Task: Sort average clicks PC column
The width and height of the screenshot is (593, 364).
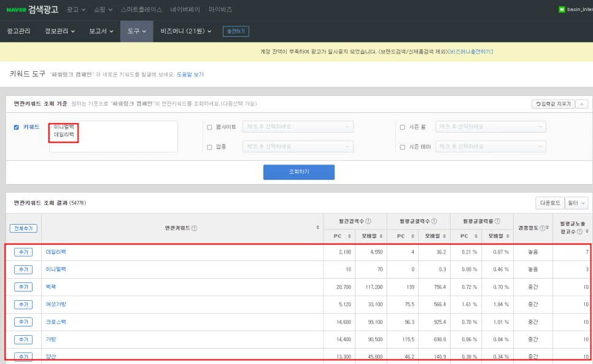Action: pos(413,236)
